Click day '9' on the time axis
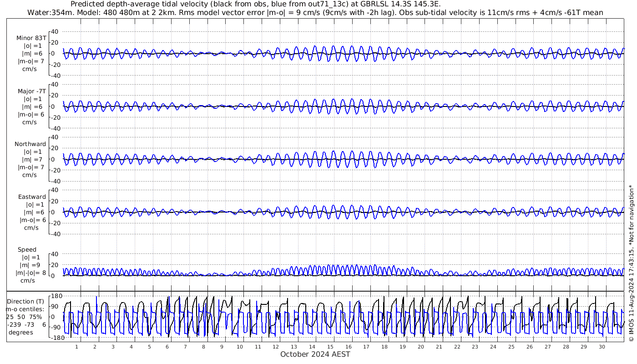 (x=222, y=347)
